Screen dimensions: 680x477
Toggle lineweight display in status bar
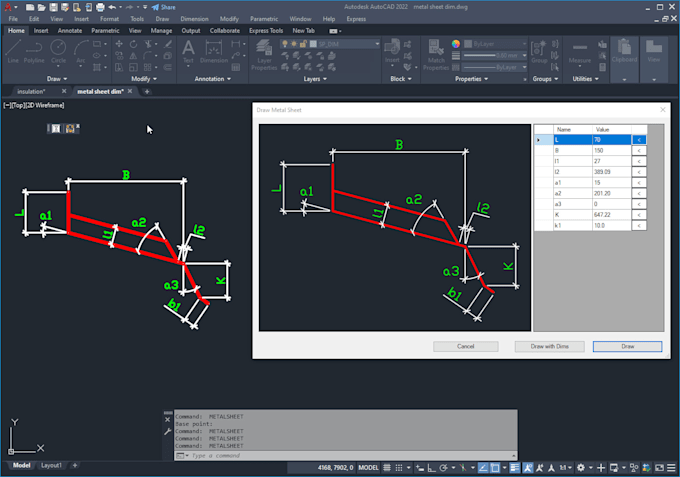point(514,467)
